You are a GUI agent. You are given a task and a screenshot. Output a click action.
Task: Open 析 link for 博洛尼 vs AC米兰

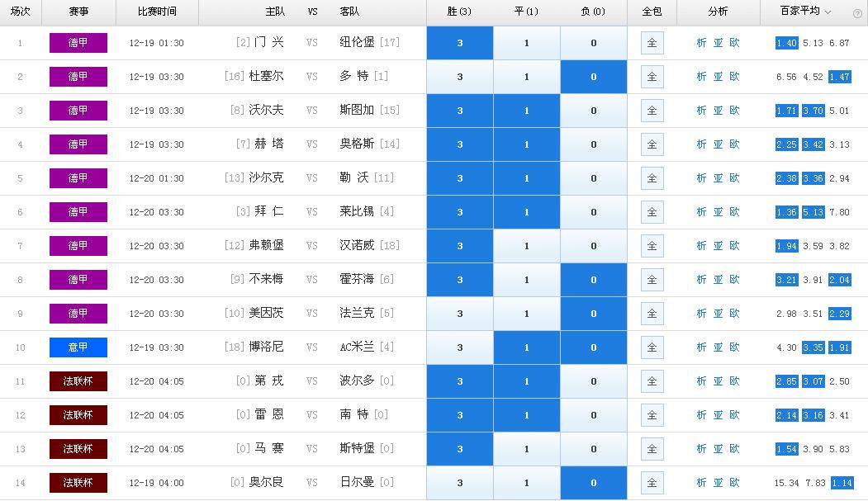(x=701, y=347)
